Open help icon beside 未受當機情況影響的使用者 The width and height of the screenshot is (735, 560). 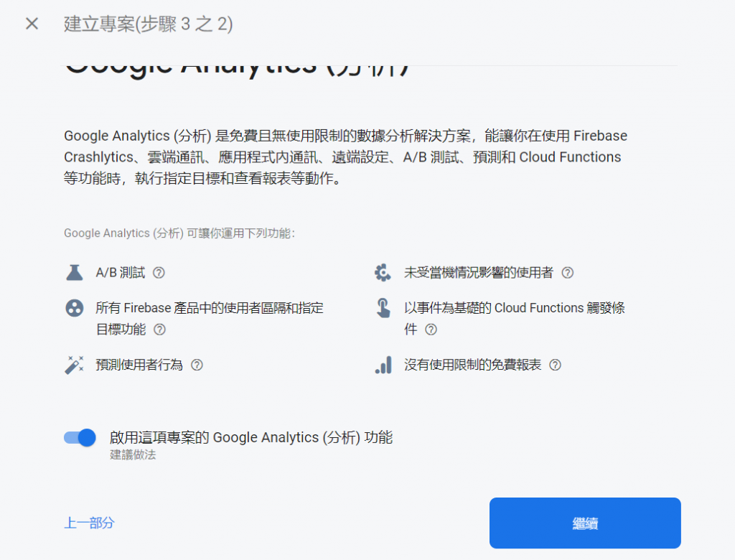click(568, 273)
